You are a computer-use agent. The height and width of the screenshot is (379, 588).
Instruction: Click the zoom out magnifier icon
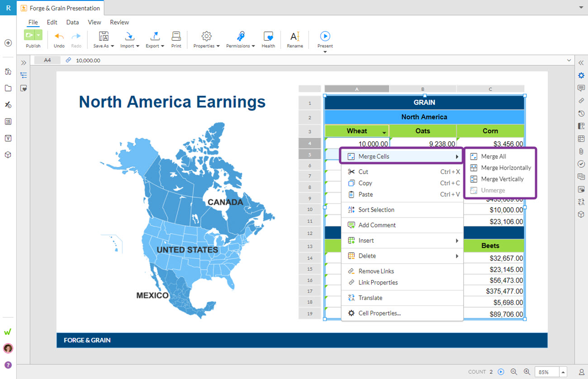[x=514, y=372]
